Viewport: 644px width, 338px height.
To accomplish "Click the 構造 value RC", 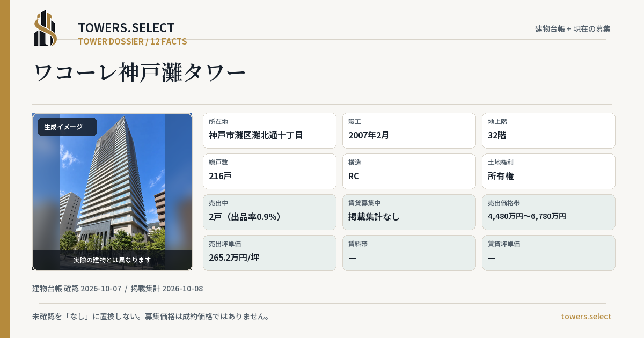I will tap(354, 176).
